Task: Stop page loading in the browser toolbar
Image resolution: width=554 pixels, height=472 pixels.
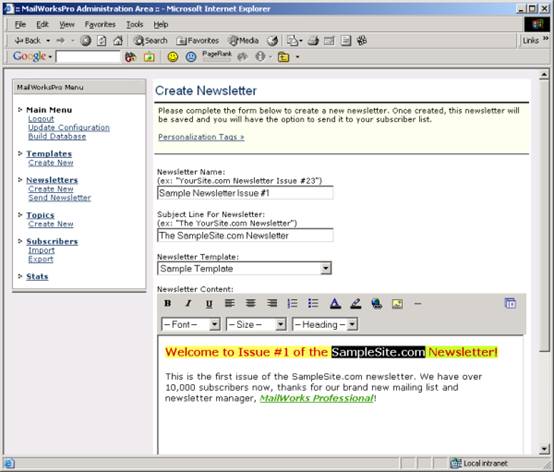Action: pos(85,41)
